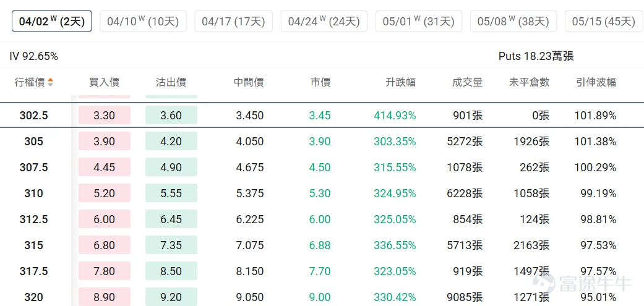Sort by the 成交量 column header
644x306 pixels.
coord(468,82)
